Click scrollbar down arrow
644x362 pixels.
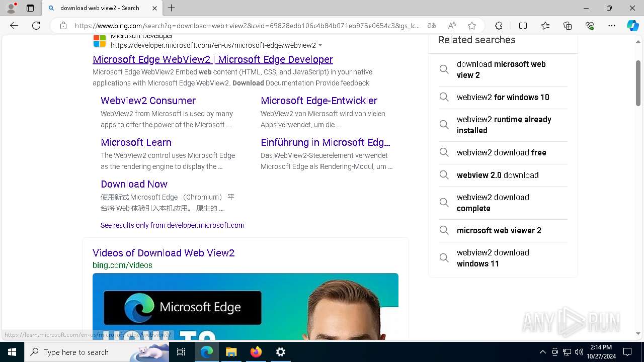coord(638,333)
